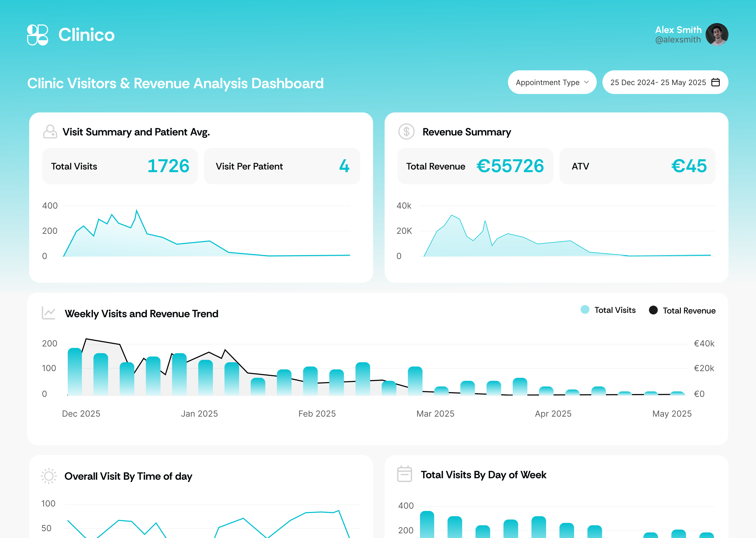Viewport: 756px width, 538px height.
Task: Click the calendar icon beside Total Visits By Day
Action: pos(404,474)
